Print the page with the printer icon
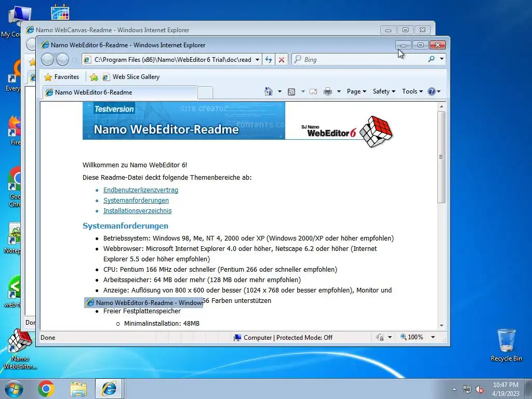The width and height of the screenshot is (532, 399). 328,91
